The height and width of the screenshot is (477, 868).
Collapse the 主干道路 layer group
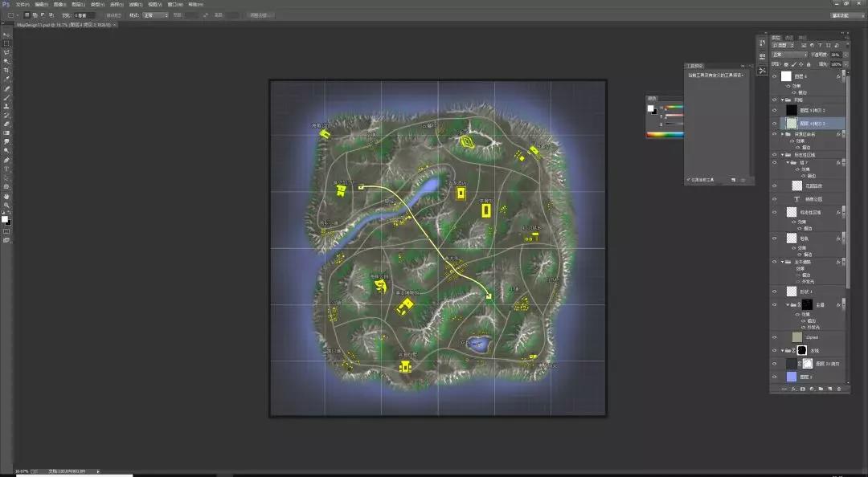point(782,262)
